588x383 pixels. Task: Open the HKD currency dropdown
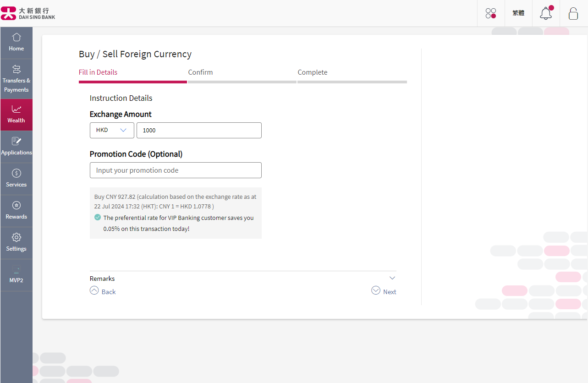tap(112, 130)
